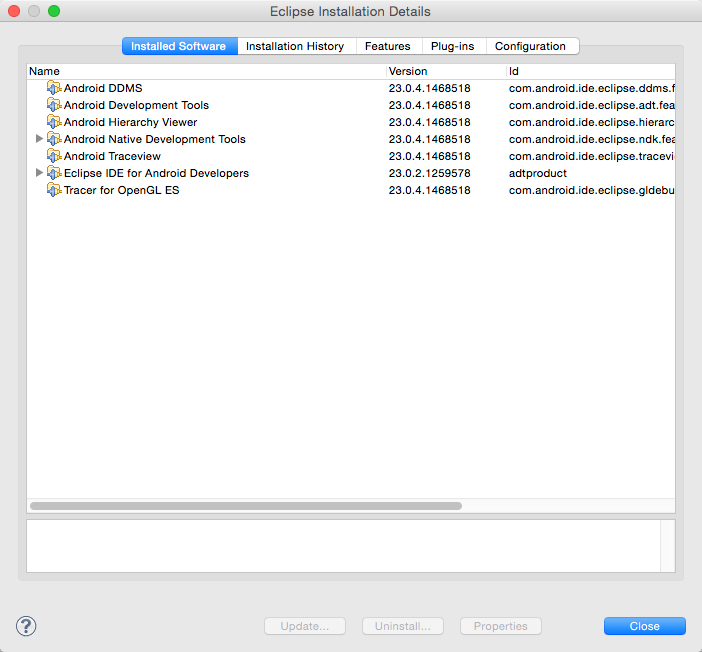Switch to the Installation History tab
The height and width of the screenshot is (652, 702).
tap(295, 46)
